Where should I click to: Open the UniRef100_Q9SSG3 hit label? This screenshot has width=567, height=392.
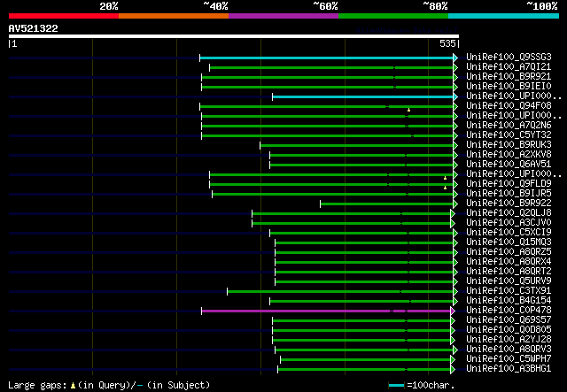pyautogui.click(x=509, y=58)
